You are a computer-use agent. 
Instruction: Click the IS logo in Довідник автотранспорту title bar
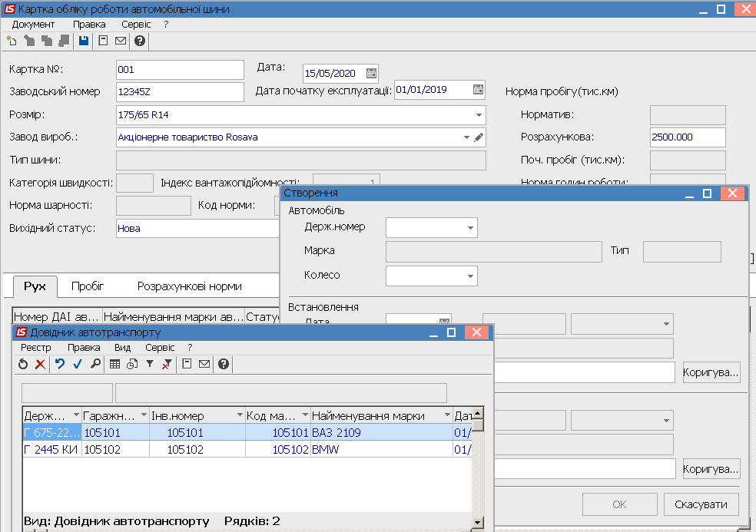click(x=22, y=332)
